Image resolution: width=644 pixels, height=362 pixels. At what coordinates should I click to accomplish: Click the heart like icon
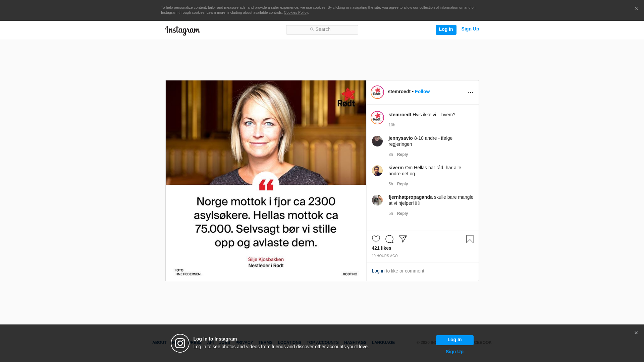(x=376, y=239)
